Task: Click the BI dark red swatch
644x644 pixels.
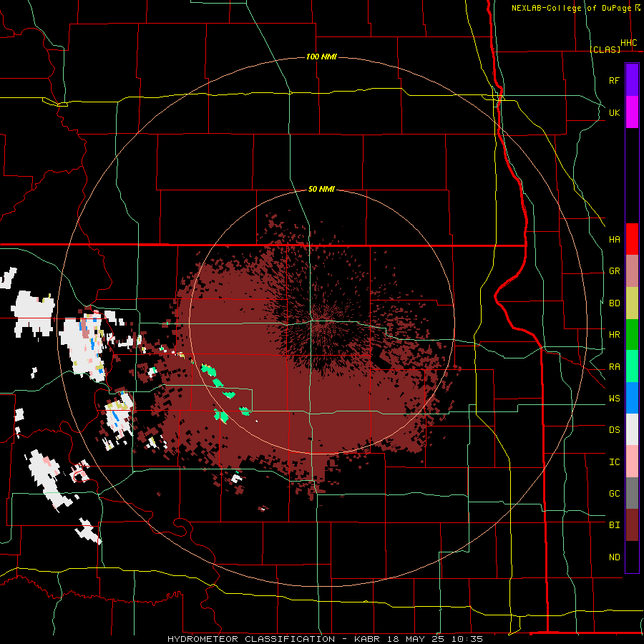Action: tap(632, 525)
